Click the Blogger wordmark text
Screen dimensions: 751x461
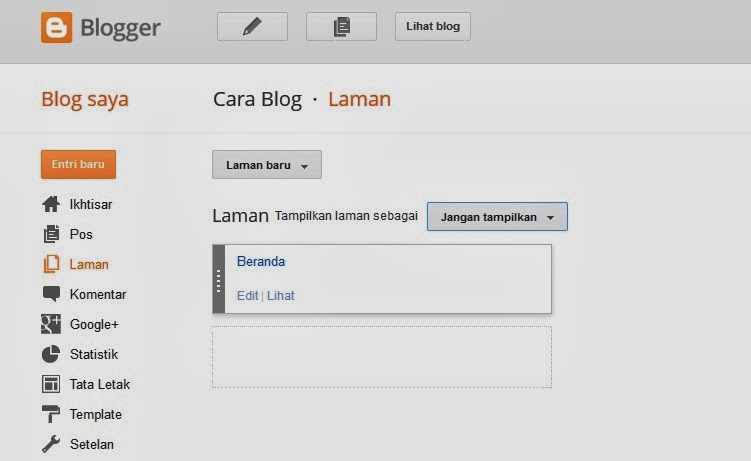pos(120,28)
